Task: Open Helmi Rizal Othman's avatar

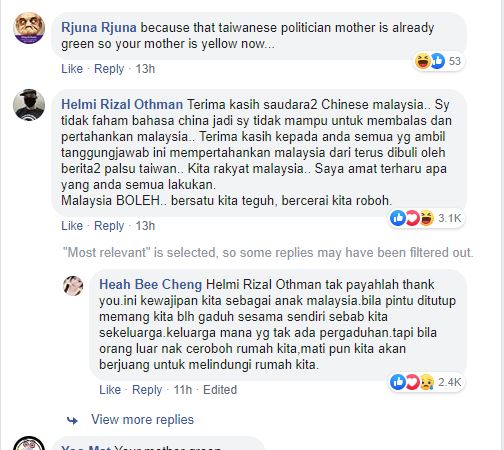Action: (29, 105)
